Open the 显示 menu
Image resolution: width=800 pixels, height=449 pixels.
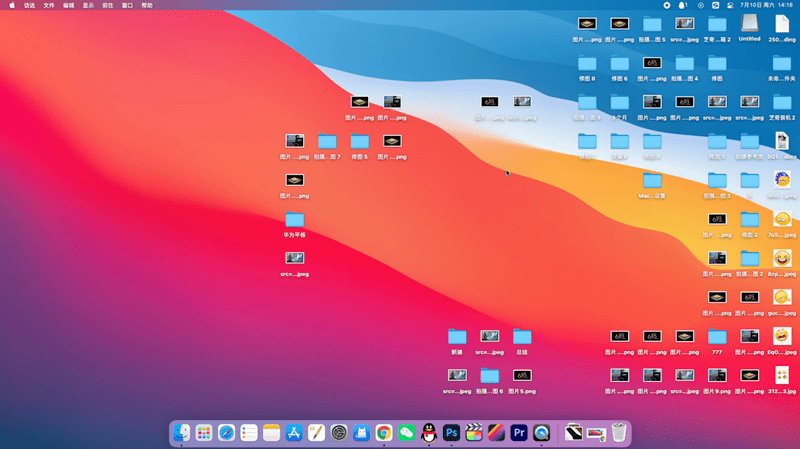pos(88,5)
